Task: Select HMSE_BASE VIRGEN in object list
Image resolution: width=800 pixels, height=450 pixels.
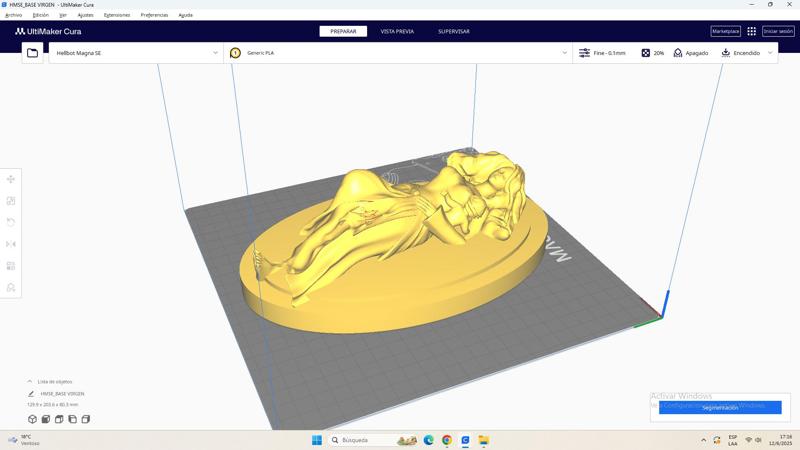Action: coord(62,394)
